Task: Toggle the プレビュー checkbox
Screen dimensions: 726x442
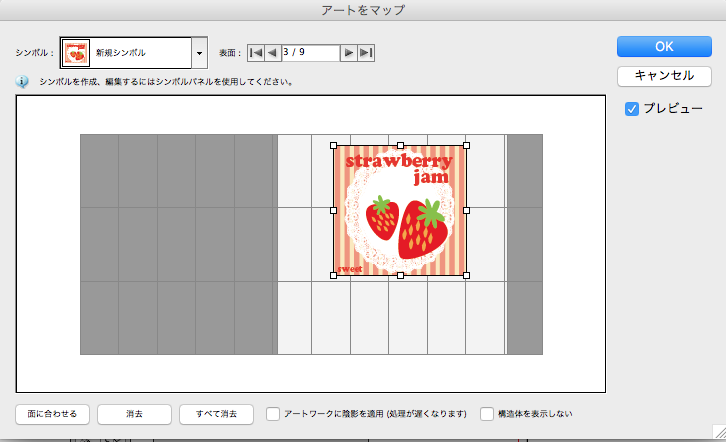Action: coord(632,109)
